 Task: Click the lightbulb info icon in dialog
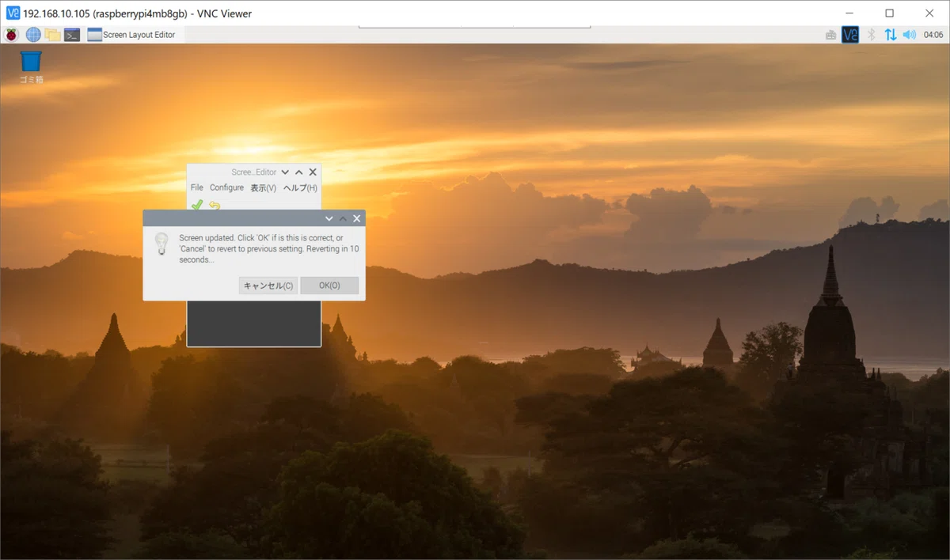pyautogui.click(x=161, y=242)
